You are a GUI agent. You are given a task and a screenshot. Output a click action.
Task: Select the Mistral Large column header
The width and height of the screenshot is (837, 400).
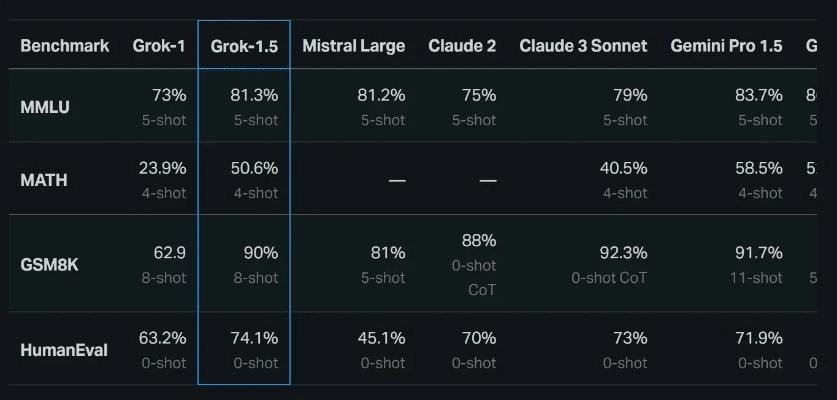353,46
